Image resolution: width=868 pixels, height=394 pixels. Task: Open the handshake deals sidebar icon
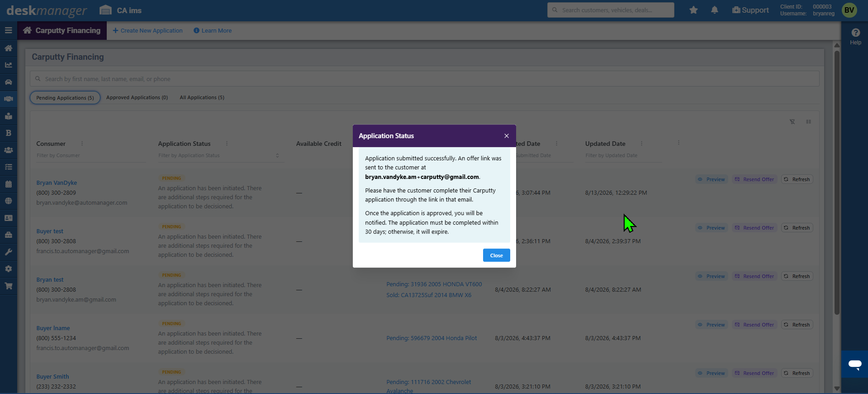click(8, 99)
